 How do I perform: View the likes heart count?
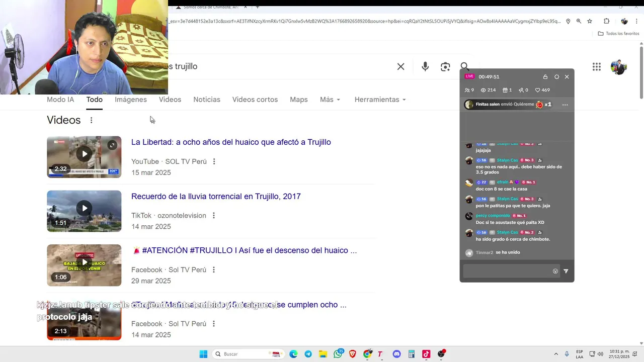[x=542, y=90]
